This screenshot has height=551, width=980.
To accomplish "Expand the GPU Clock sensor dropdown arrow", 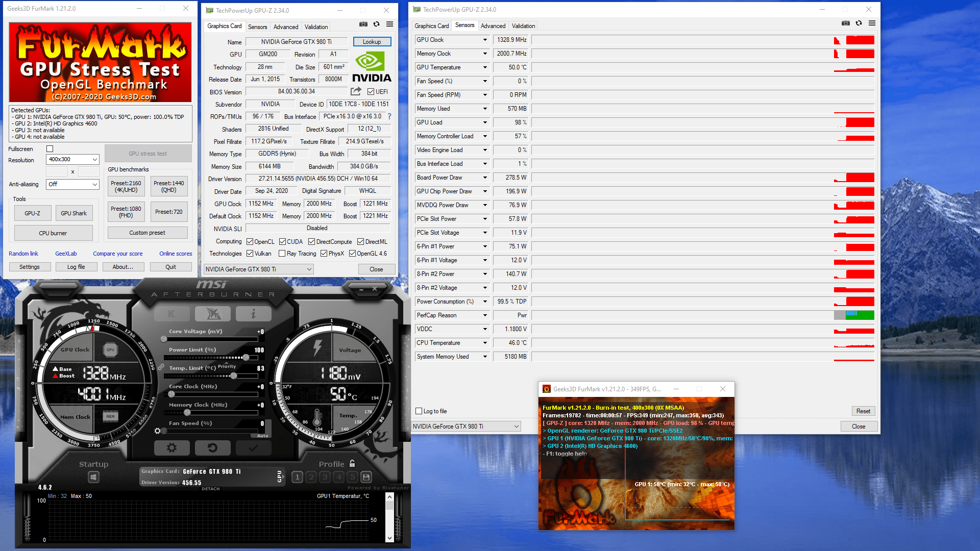I will (485, 40).
